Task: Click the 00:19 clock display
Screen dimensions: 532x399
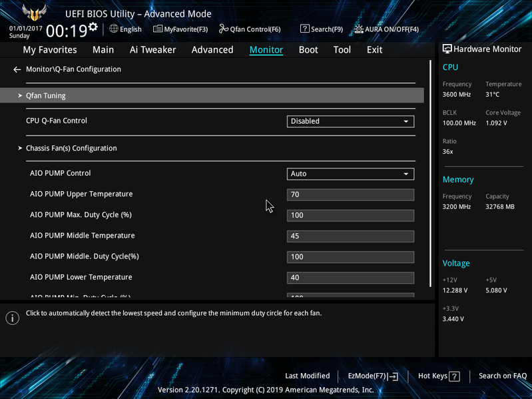Action: click(x=67, y=31)
